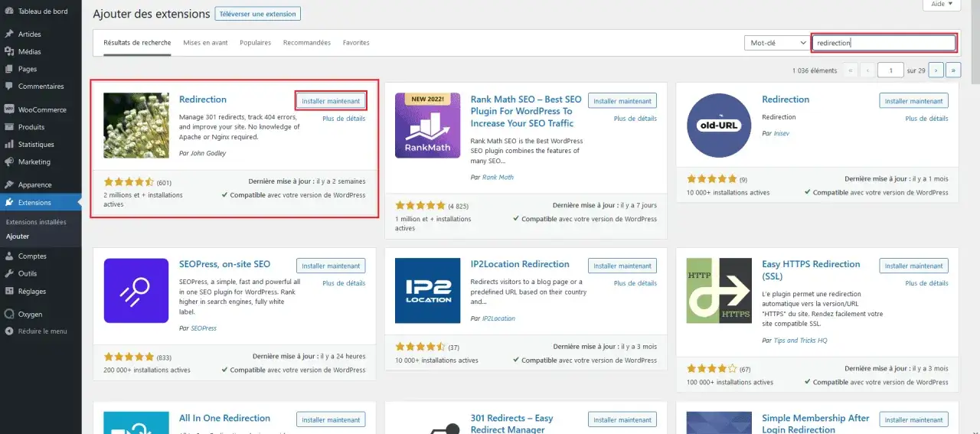Click the Commentaires bubble icon
Viewport: 980px width, 434px height.
(x=9, y=86)
